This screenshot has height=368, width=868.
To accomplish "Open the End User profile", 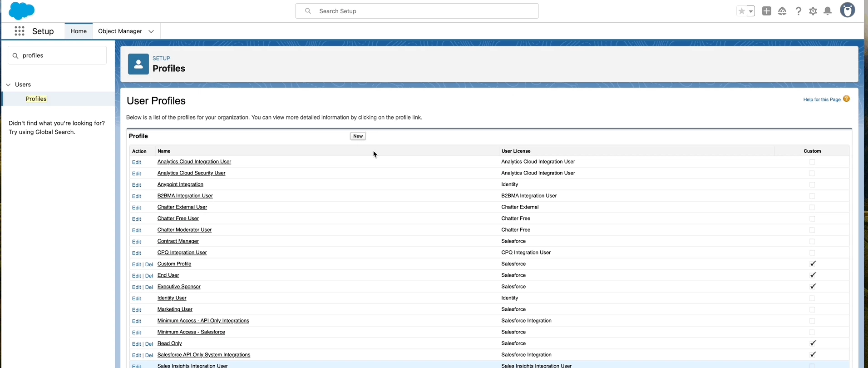I will 168,275.
